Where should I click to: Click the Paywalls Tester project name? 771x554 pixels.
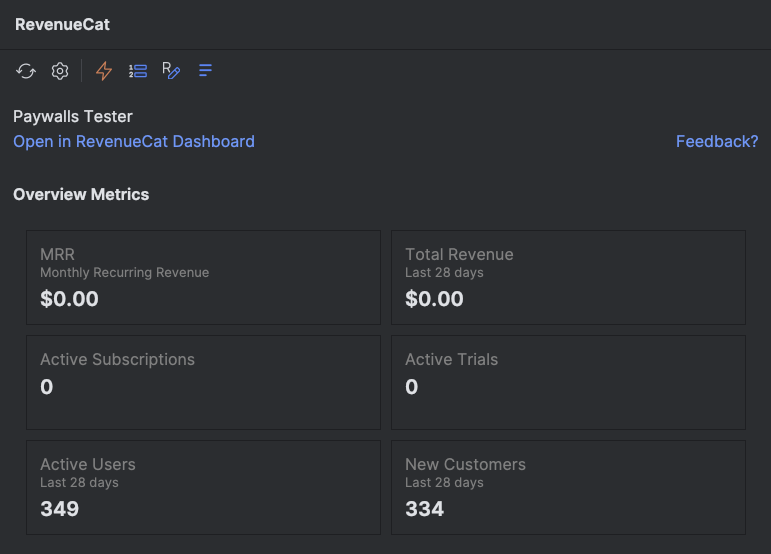point(73,117)
